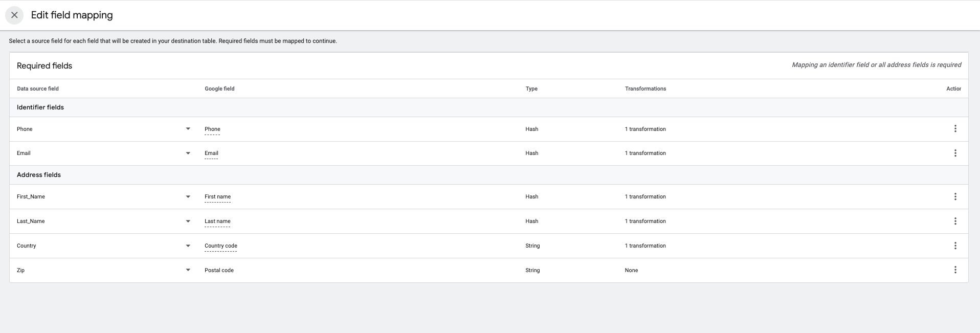This screenshot has height=333, width=980.
Task: Expand the Zip data source dropdown
Action: 188,270
